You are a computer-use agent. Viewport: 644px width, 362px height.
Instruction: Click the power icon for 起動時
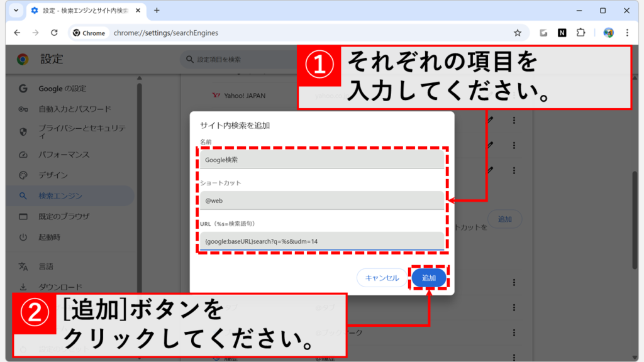pos(23,237)
